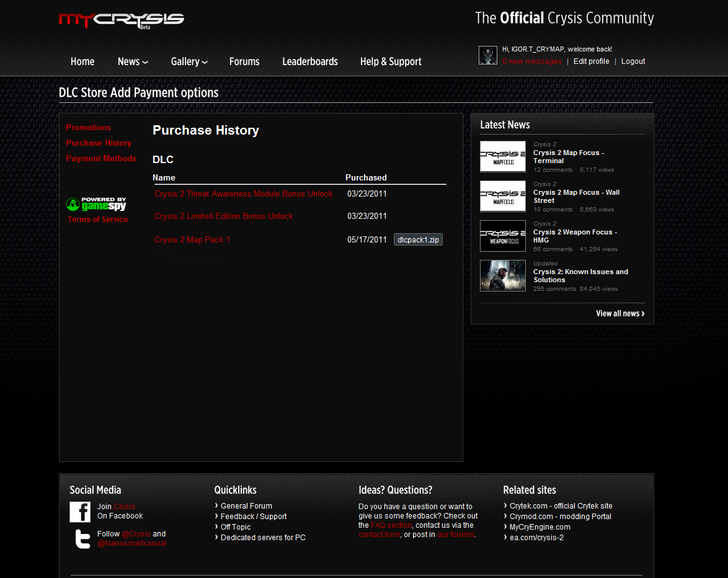
Task: Open Map Focus Wall Street thumbnail
Action: [503, 196]
